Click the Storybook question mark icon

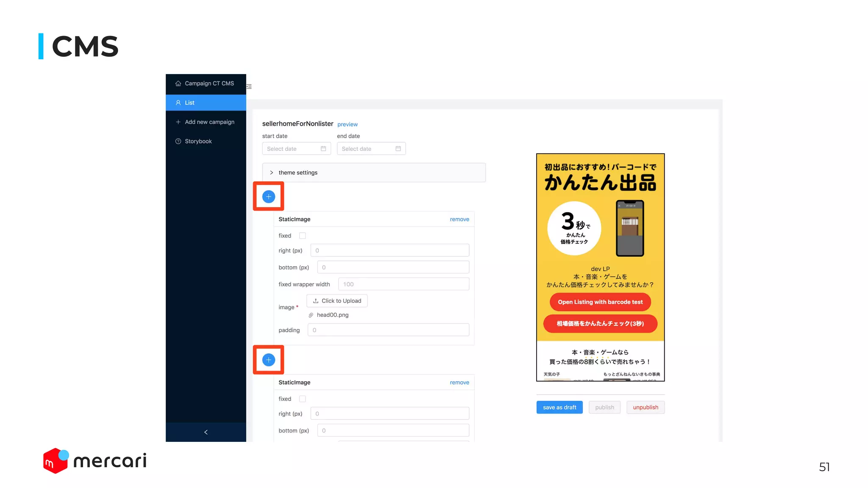click(x=178, y=141)
